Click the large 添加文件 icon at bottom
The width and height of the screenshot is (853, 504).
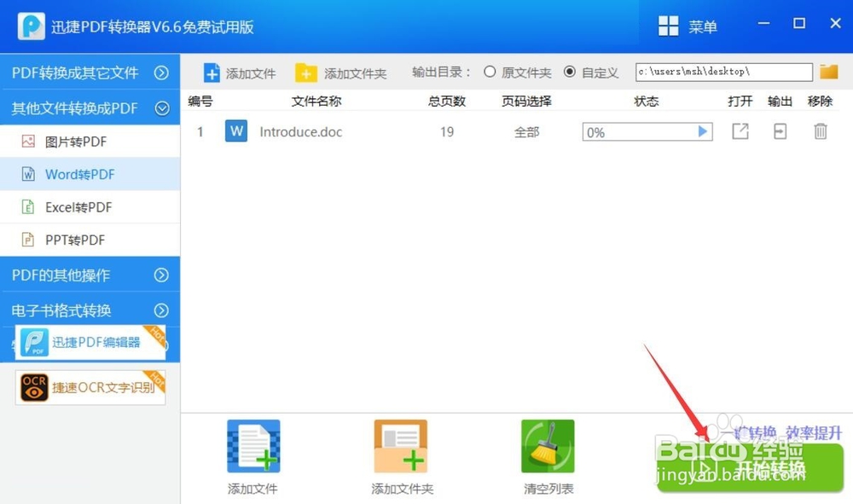point(253,446)
